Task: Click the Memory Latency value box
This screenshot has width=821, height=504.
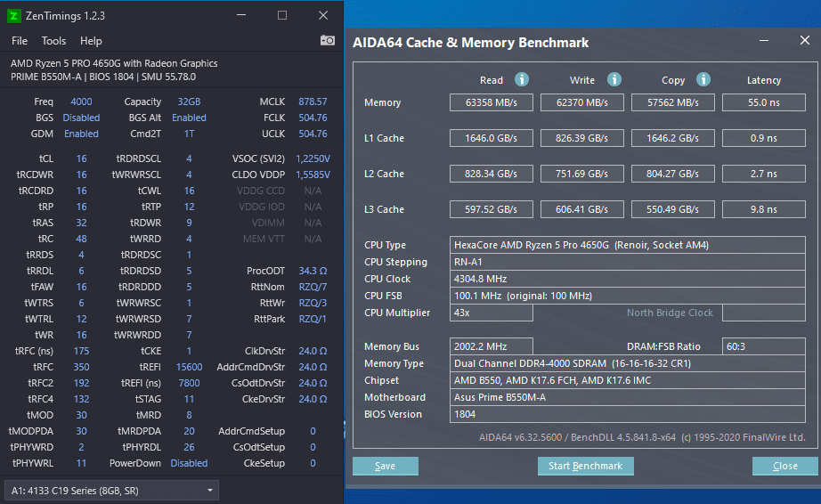Action: (763, 102)
